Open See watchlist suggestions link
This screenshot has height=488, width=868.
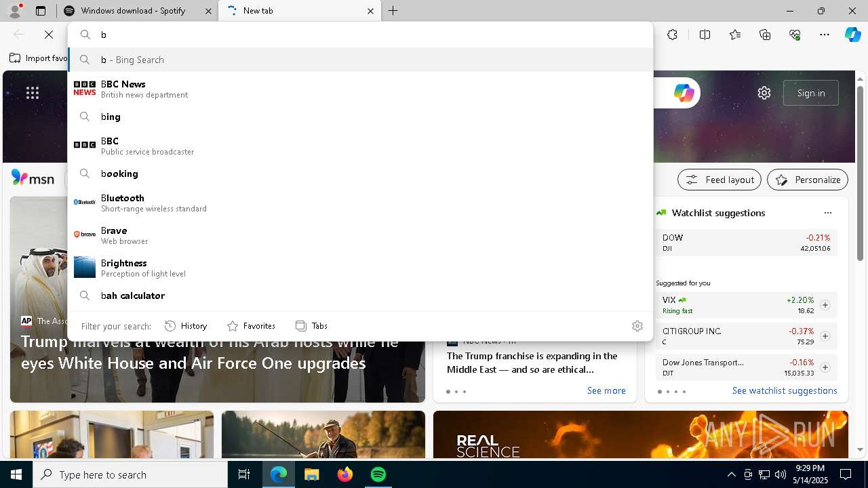click(x=785, y=390)
